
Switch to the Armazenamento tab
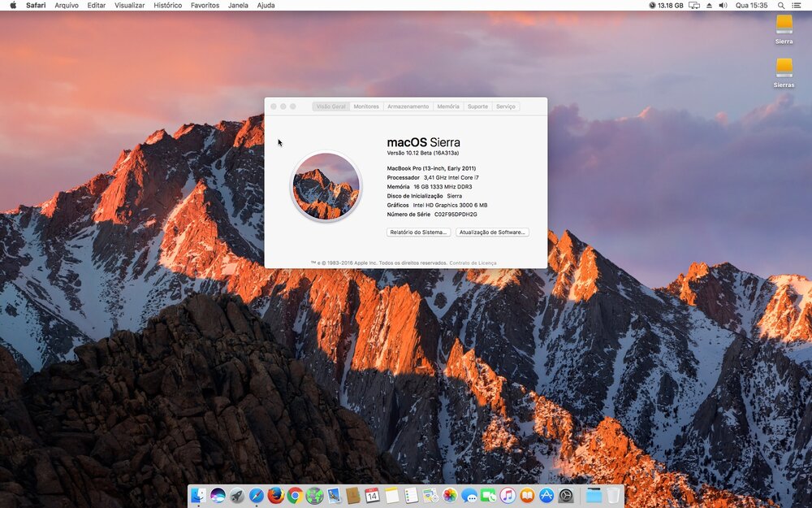click(x=408, y=106)
